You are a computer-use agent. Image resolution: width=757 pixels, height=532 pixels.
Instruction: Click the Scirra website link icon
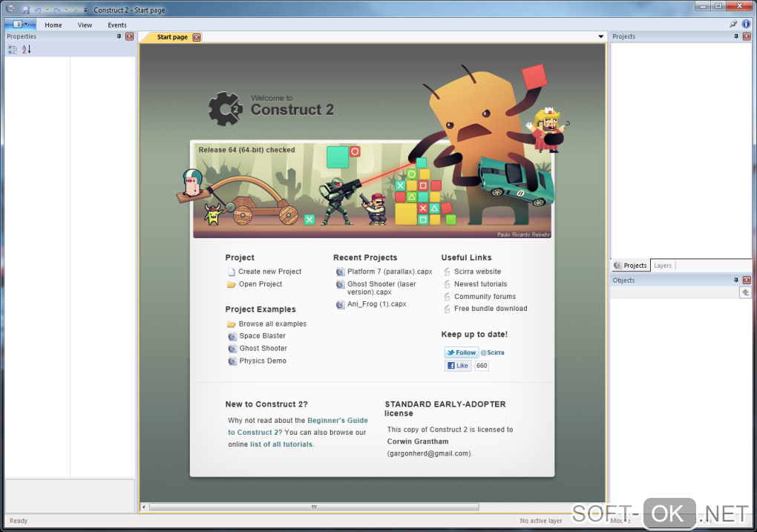pos(447,272)
